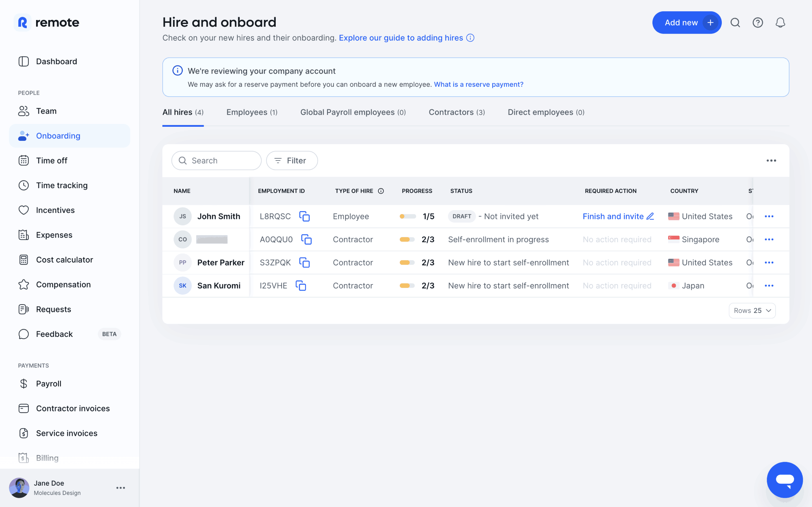Image resolution: width=812 pixels, height=507 pixels.
Task: Open row actions for Peter Parker
Action: tap(769, 263)
